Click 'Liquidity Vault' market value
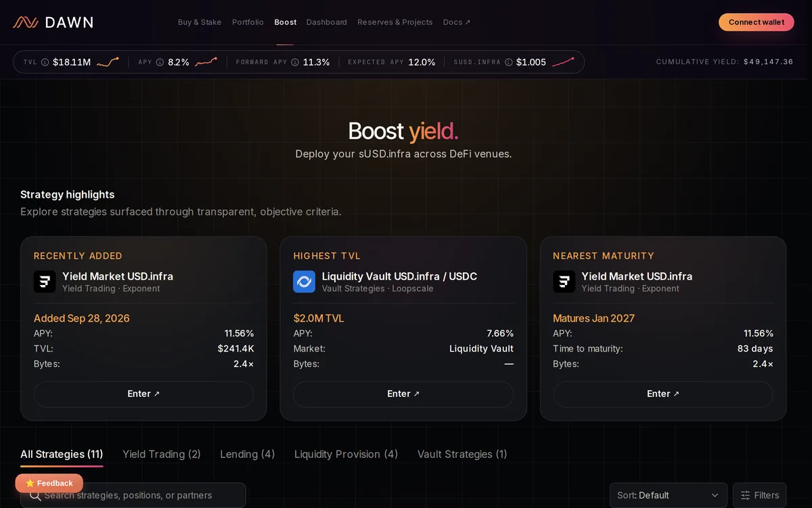 (481, 349)
